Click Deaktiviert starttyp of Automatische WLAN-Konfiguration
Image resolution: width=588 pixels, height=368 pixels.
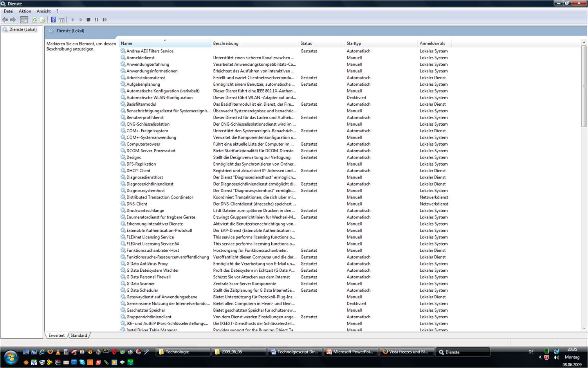356,97
